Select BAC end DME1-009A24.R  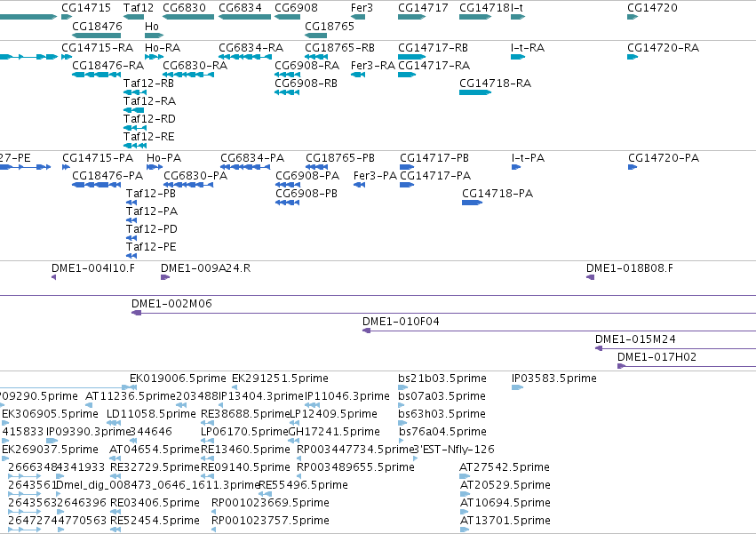205,268
